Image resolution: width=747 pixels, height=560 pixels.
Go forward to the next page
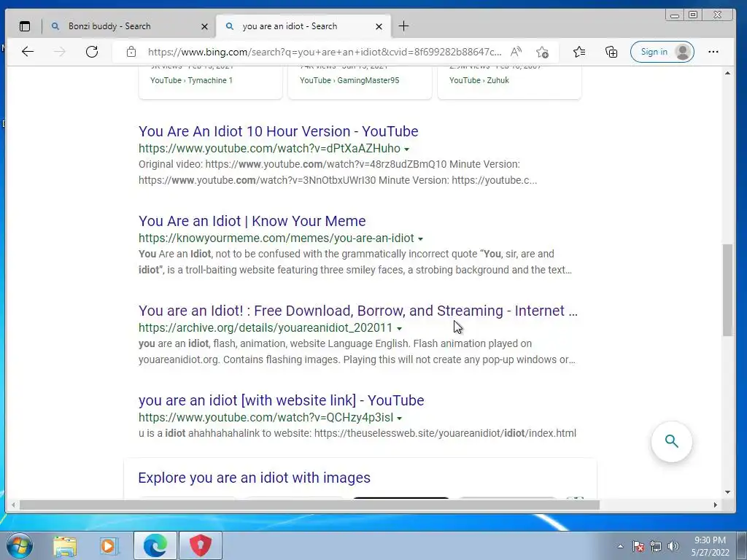click(60, 52)
